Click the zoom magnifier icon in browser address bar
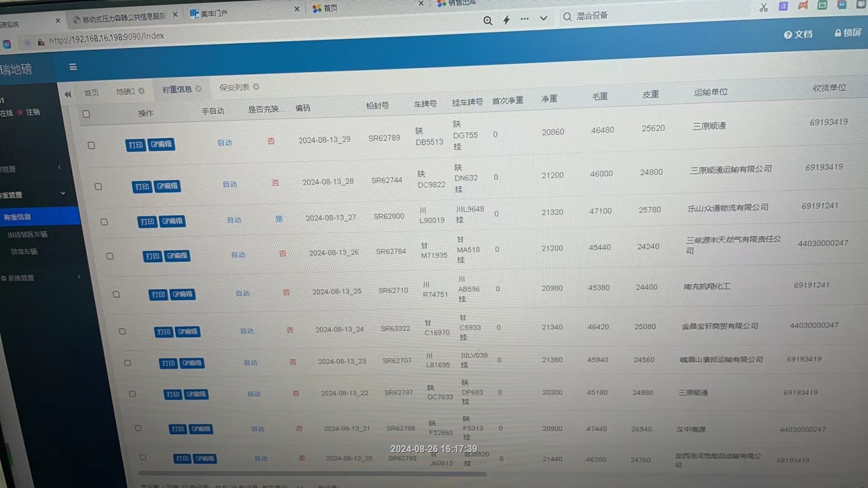868x488 pixels. (488, 20)
